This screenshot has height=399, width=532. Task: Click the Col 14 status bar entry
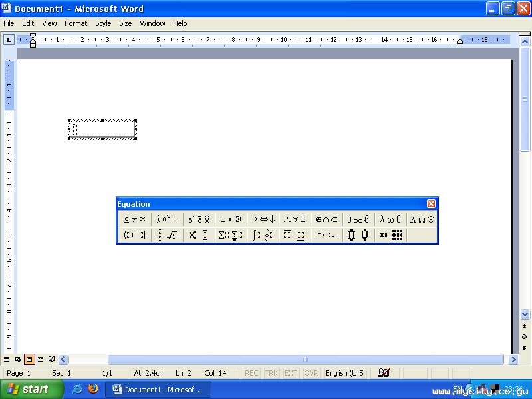215,373
